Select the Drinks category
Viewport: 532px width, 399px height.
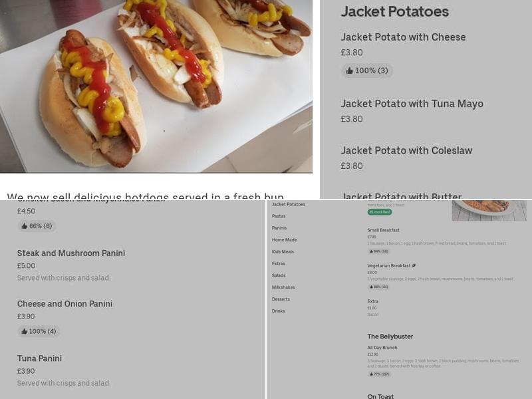pyautogui.click(x=278, y=311)
